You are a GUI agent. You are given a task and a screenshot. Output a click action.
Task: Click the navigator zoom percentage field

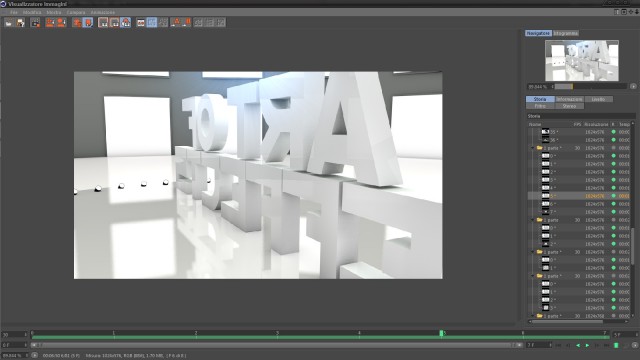tap(539, 87)
